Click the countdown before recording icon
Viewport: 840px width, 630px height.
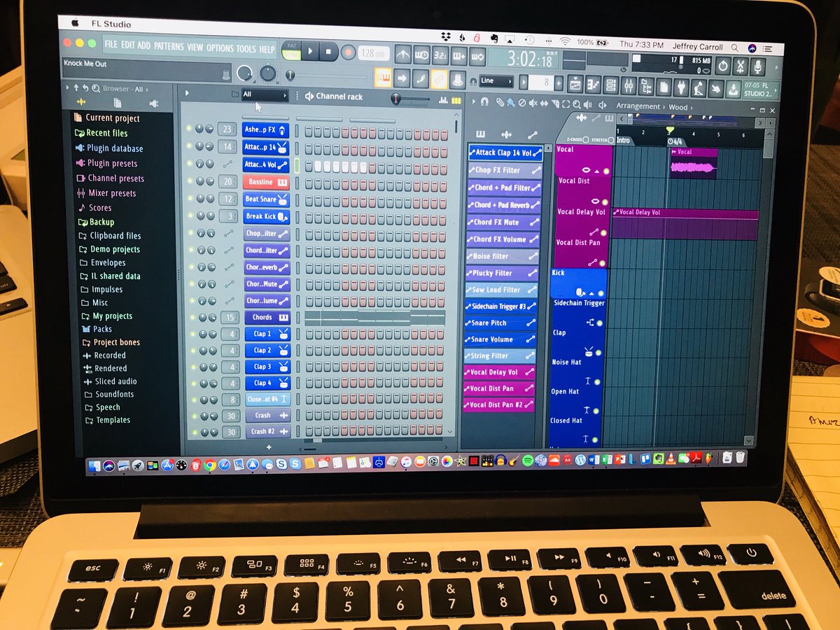click(x=440, y=55)
